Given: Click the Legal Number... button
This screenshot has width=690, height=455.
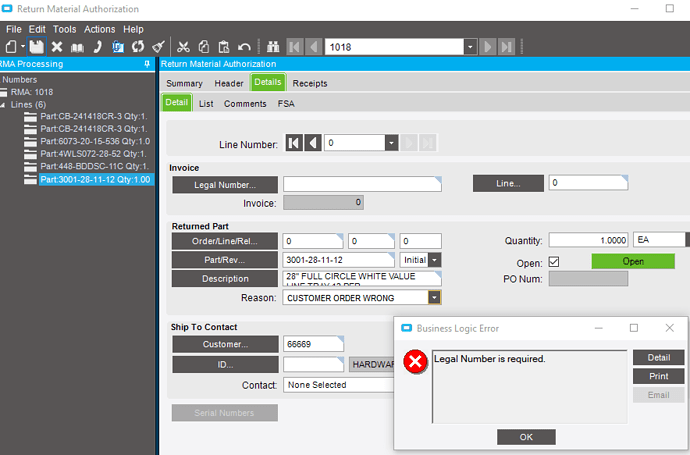Looking at the screenshot, I should (x=225, y=185).
